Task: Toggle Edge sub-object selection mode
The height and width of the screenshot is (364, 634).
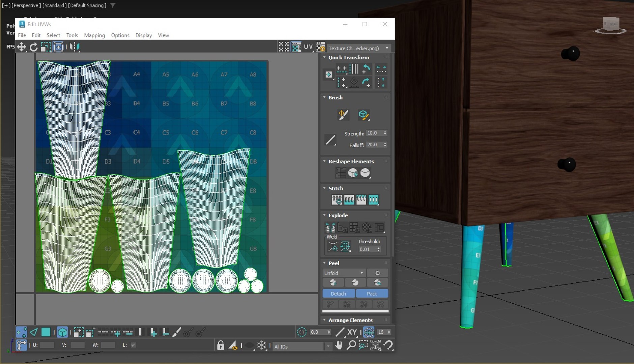Action: point(34,332)
